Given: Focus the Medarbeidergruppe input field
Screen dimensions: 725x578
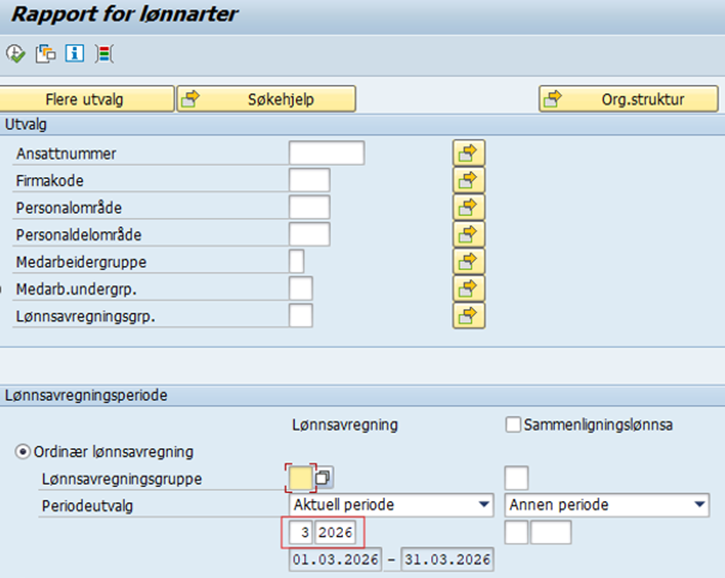Looking at the screenshot, I should (296, 261).
